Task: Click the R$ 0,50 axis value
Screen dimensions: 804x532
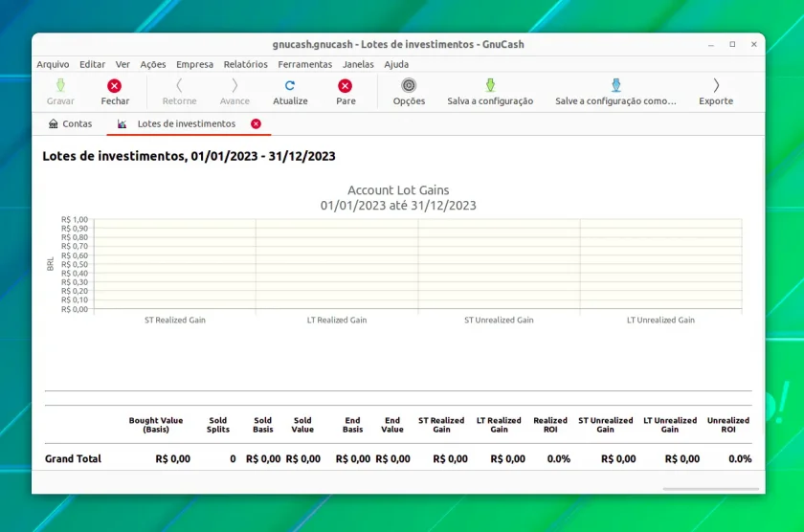Action: (x=75, y=264)
